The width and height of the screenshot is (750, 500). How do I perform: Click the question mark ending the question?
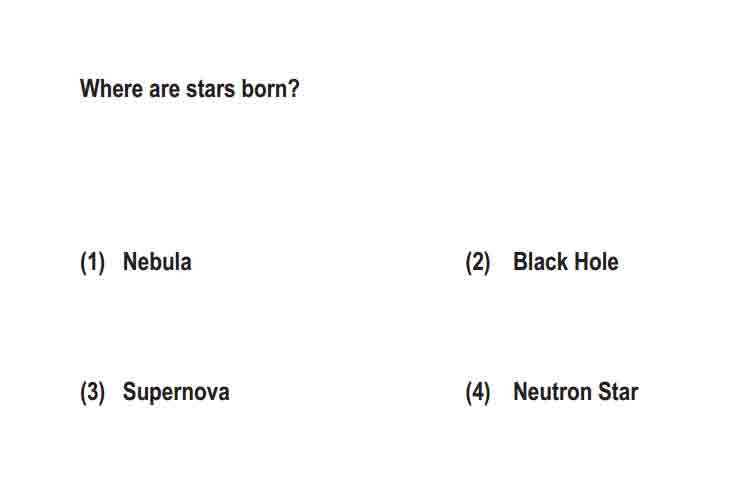[x=294, y=89]
